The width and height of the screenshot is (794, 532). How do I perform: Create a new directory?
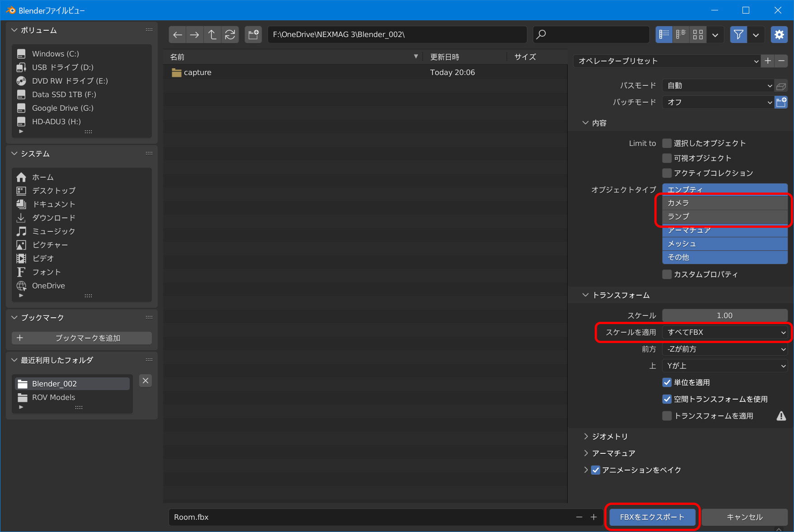tap(254, 35)
